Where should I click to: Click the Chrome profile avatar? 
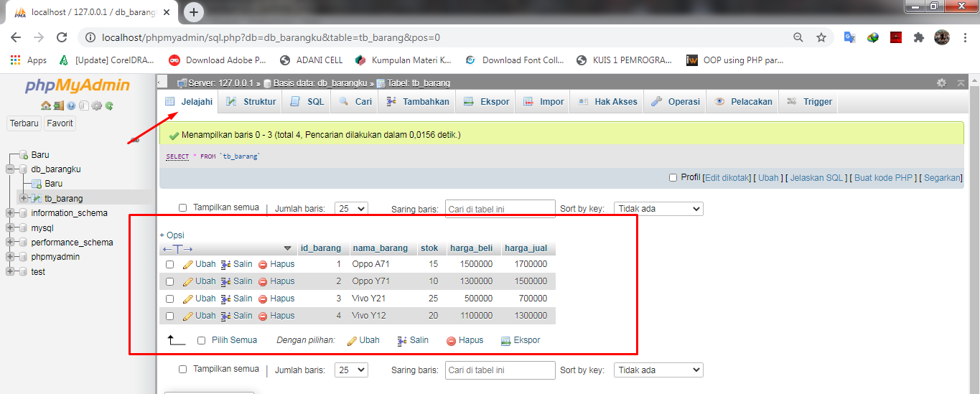pyautogui.click(x=942, y=37)
